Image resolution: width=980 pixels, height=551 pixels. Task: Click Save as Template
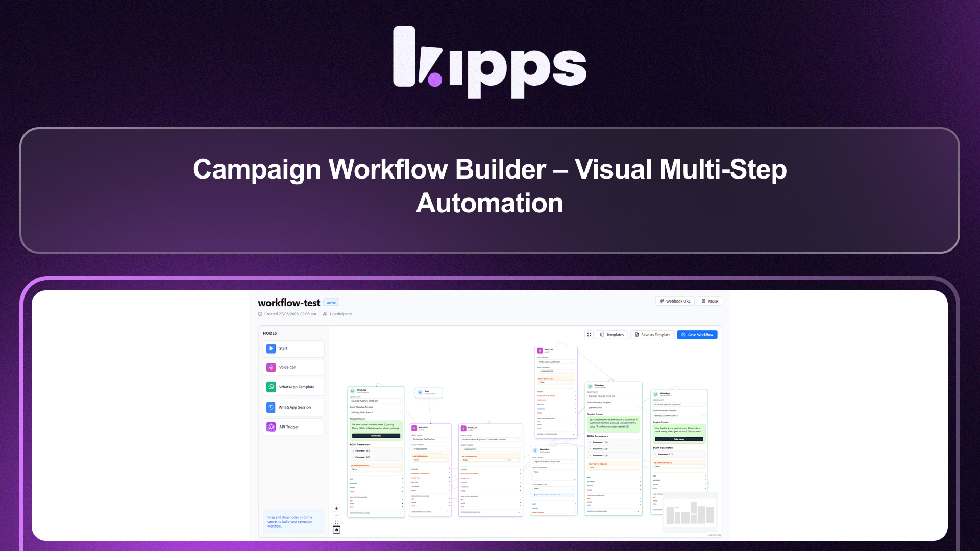pyautogui.click(x=653, y=335)
